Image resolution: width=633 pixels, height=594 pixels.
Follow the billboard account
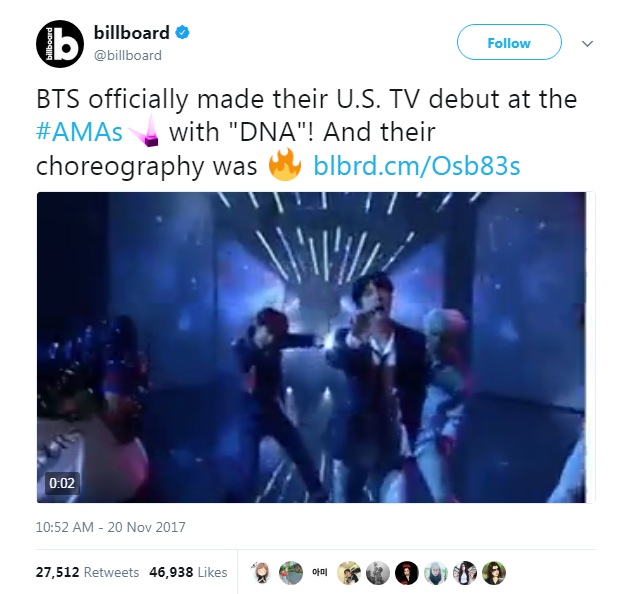[509, 42]
